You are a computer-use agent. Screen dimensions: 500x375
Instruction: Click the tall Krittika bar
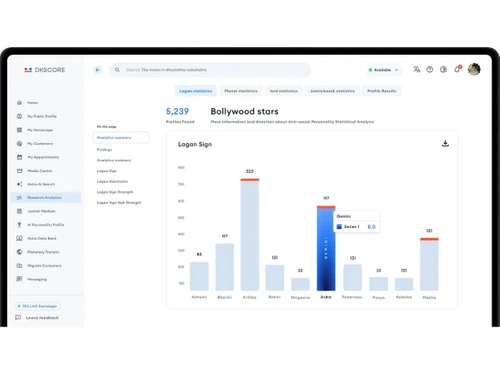click(x=250, y=235)
